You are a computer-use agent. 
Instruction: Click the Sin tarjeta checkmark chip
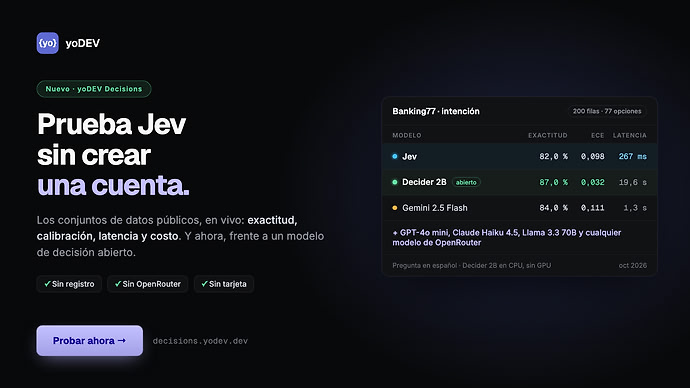224,284
